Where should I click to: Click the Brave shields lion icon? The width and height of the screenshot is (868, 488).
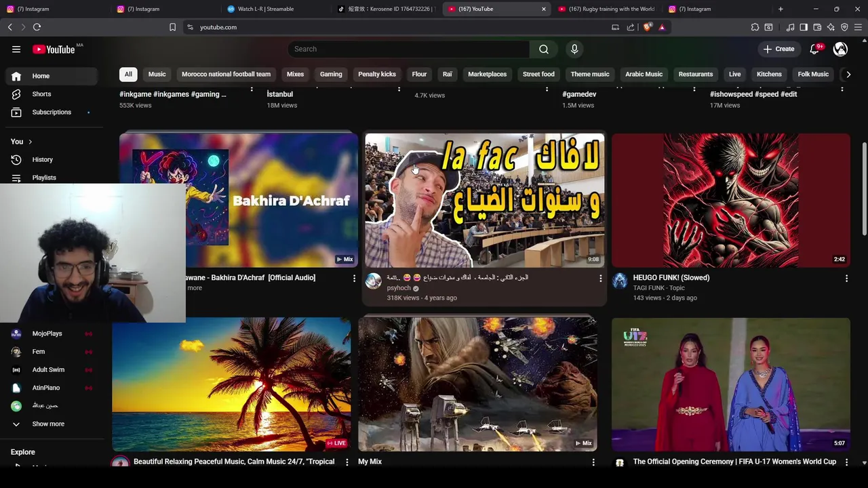[648, 27]
